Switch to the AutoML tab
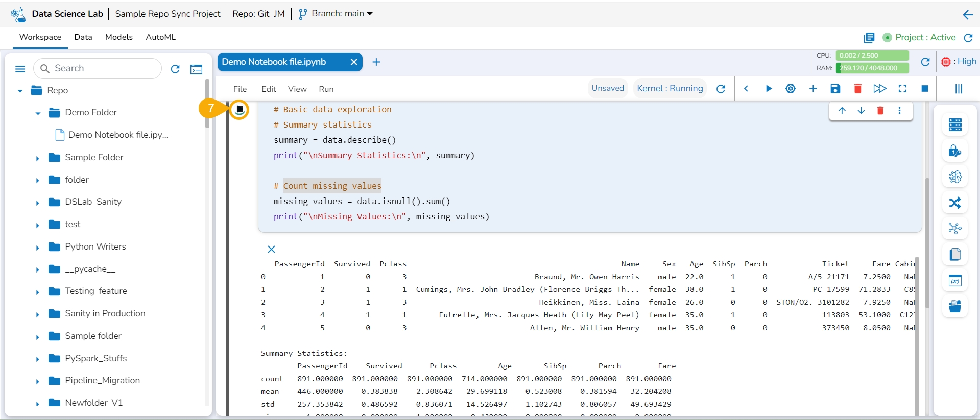Screen dimensions: 980x420 coord(160,37)
